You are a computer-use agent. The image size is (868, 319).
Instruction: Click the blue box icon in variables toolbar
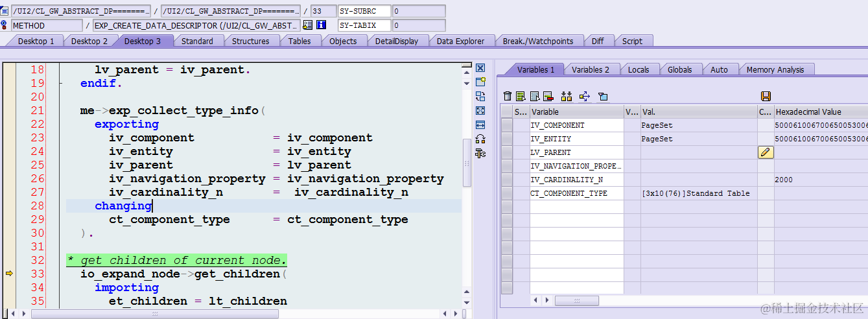tap(603, 97)
